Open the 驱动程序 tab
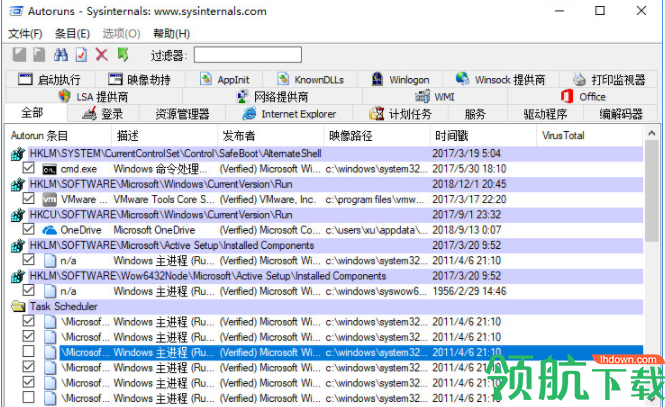Image resolution: width=665 pixels, height=407 pixels. tap(545, 114)
